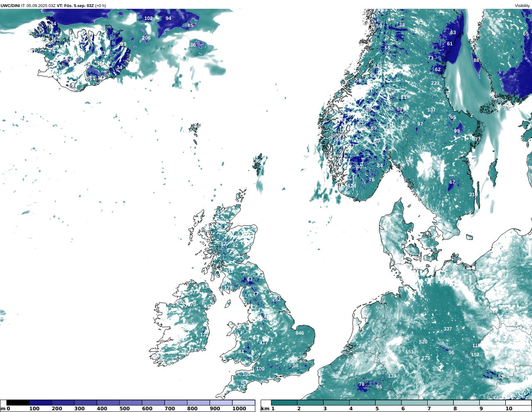Click the '139' value near Belgium
The width and height of the screenshot is (532, 412).
click(x=392, y=376)
